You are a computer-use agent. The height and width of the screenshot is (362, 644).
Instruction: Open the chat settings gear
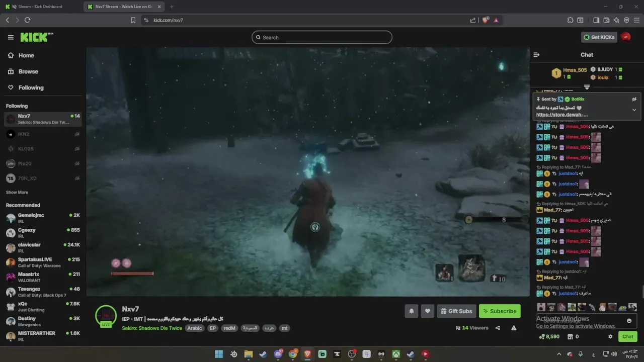[x=610, y=337]
